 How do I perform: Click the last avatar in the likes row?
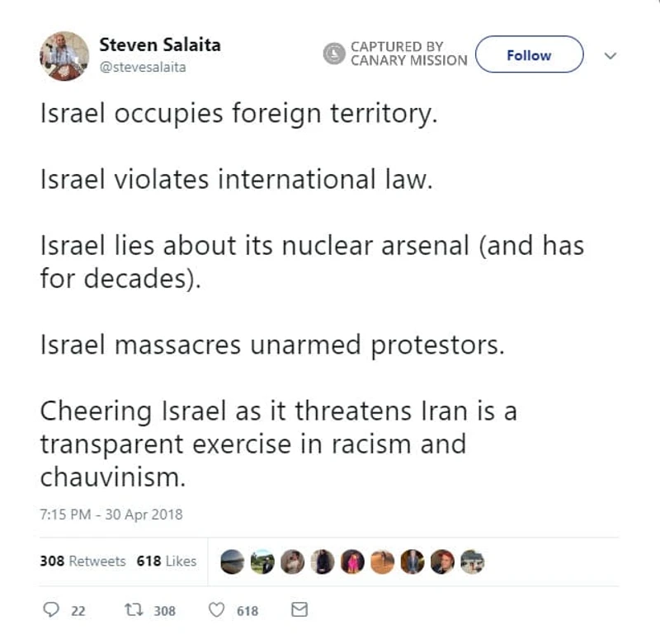coord(471,562)
